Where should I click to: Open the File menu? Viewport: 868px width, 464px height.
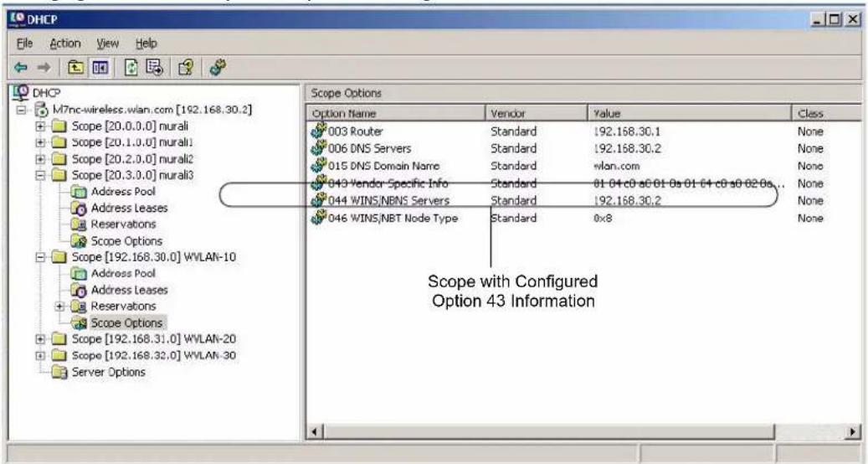24,44
